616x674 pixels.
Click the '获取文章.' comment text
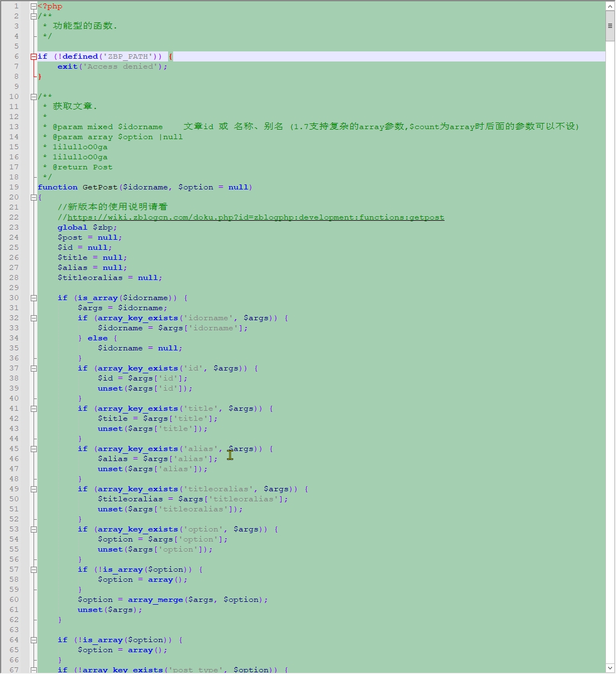(75, 106)
